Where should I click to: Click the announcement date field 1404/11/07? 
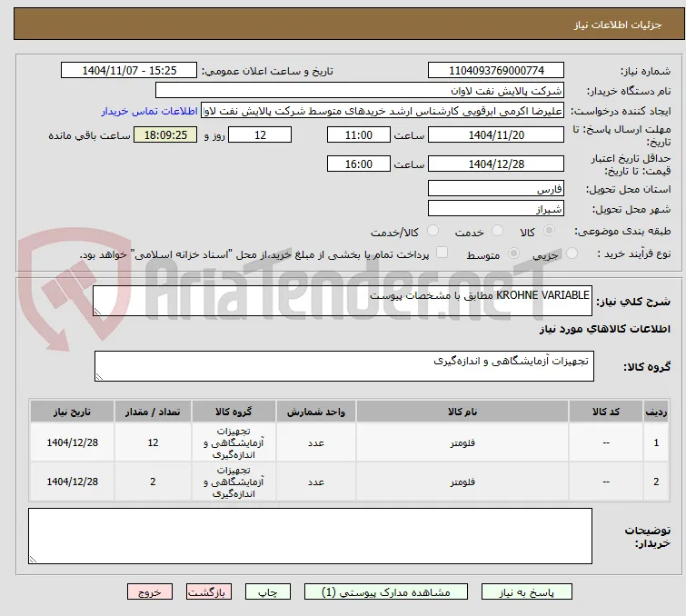tap(129, 71)
